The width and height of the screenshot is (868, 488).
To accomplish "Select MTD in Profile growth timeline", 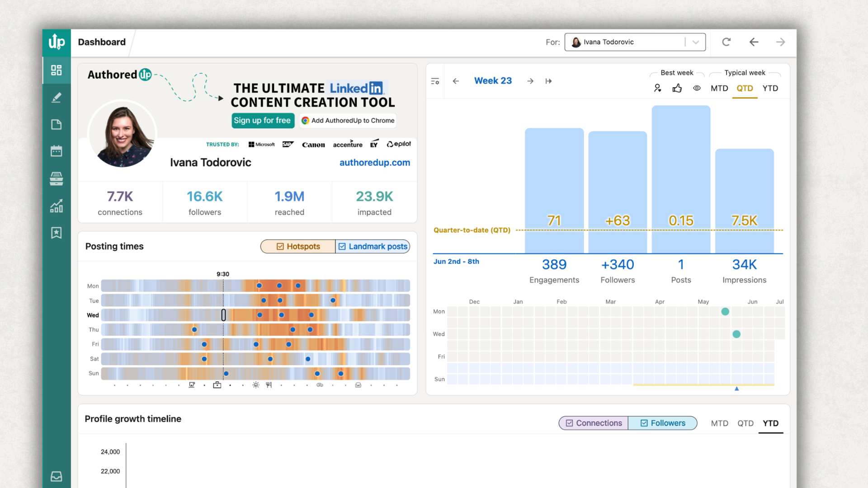I will click(720, 423).
